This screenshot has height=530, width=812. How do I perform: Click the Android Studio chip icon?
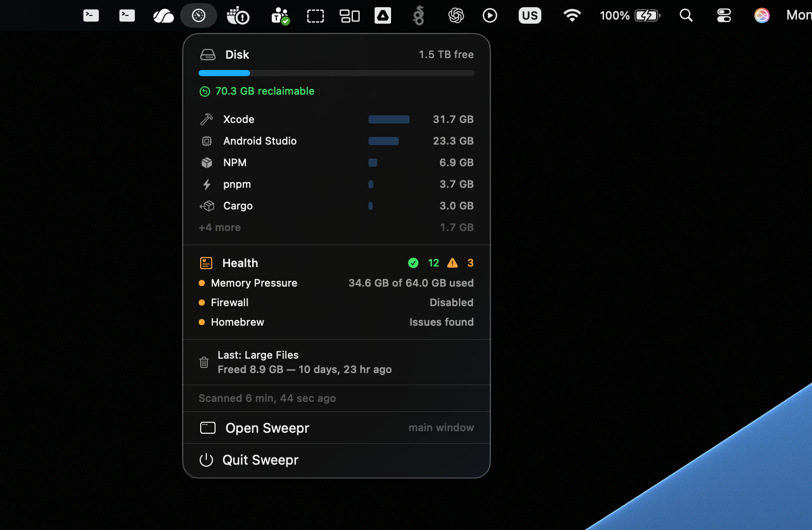(x=206, y=141)
